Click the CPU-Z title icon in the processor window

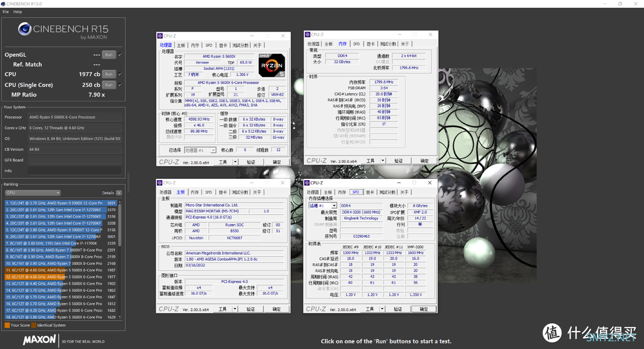click(160, 36)
